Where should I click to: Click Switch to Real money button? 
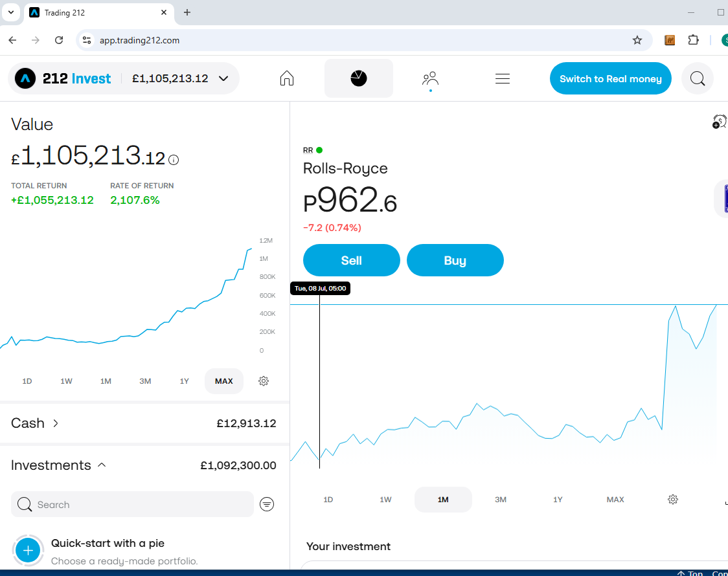click(x=610, y=79)
